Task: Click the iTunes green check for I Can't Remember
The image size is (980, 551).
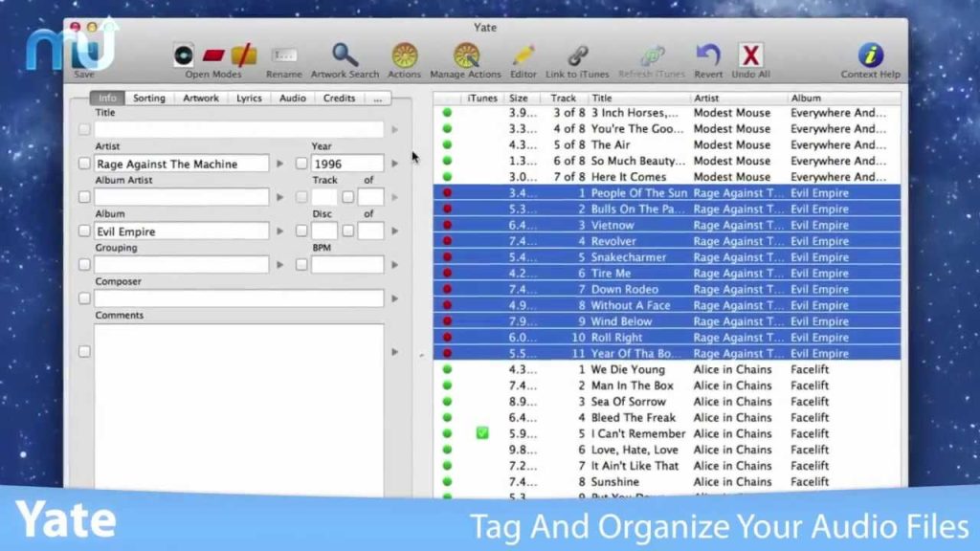Action: 482,433
